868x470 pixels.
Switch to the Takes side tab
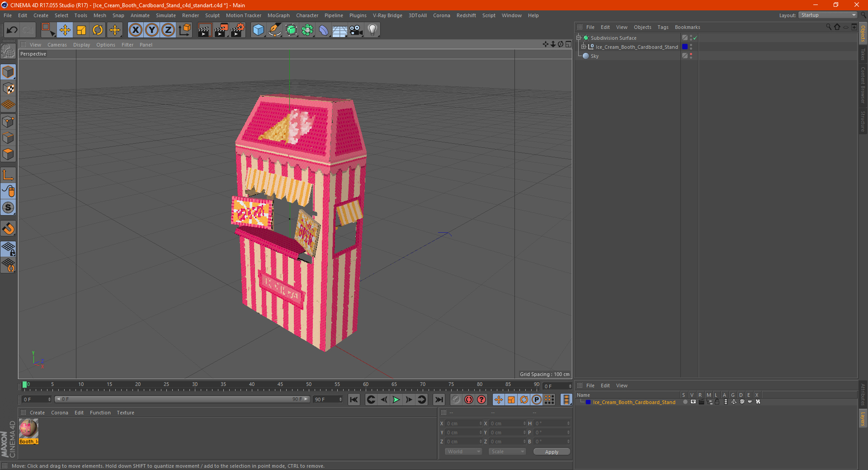863,55
